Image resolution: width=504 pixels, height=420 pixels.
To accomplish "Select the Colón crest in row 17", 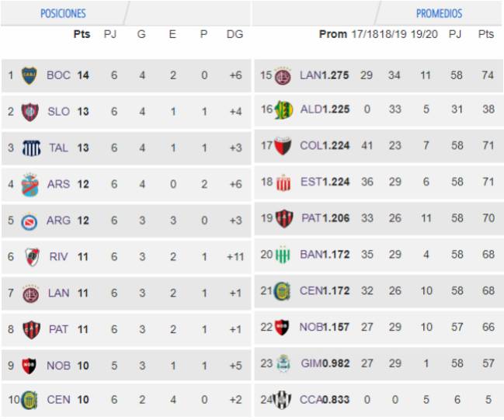I will 283,146.
